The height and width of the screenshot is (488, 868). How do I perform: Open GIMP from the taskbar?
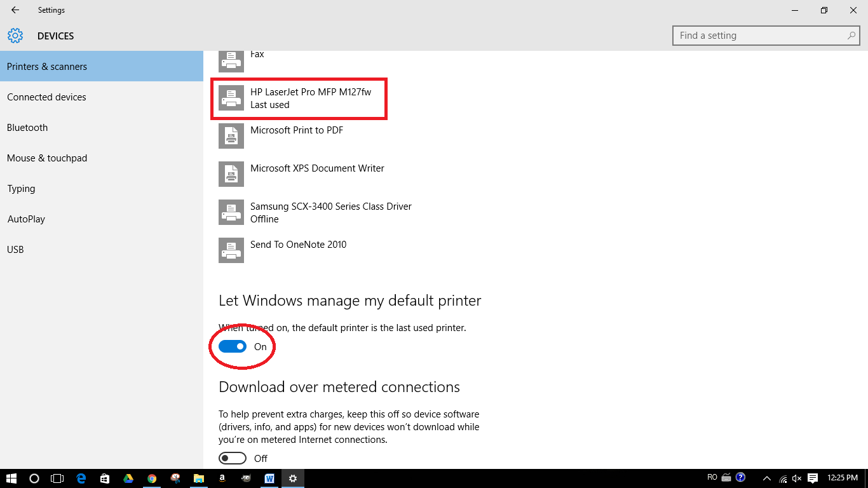tap(246, 478)
